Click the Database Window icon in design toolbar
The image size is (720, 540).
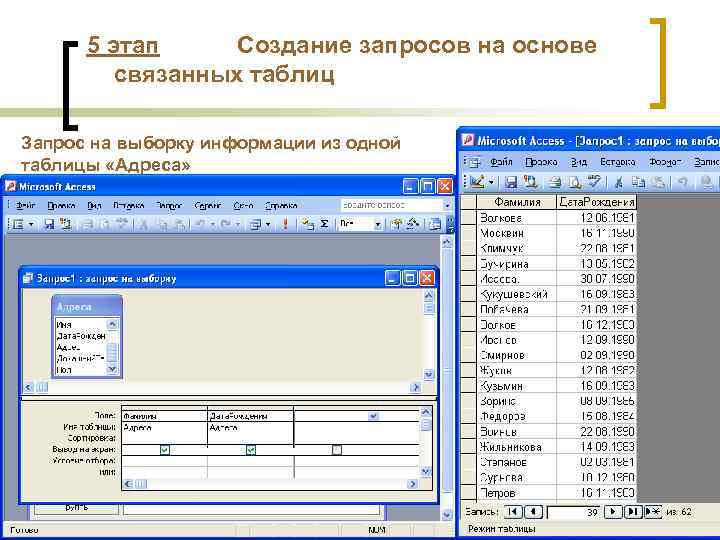(x=434, y=224)
